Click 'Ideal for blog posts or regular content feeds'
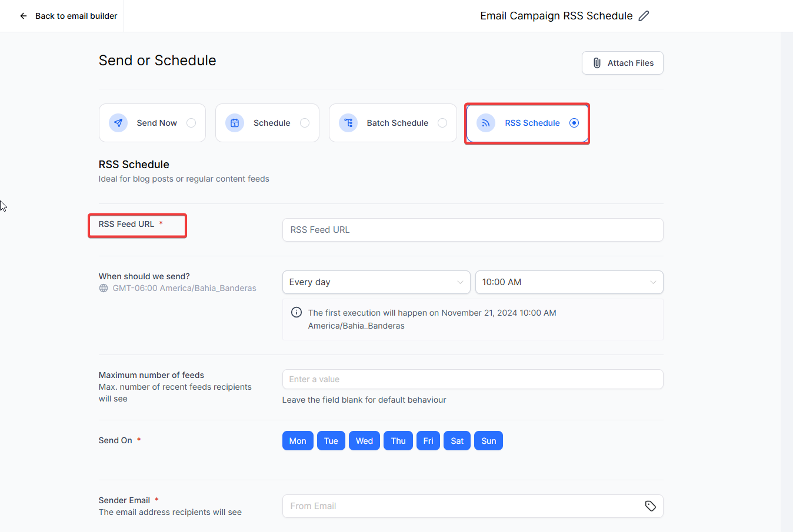This screenshot has width=793, height=532. click(184, 179)
